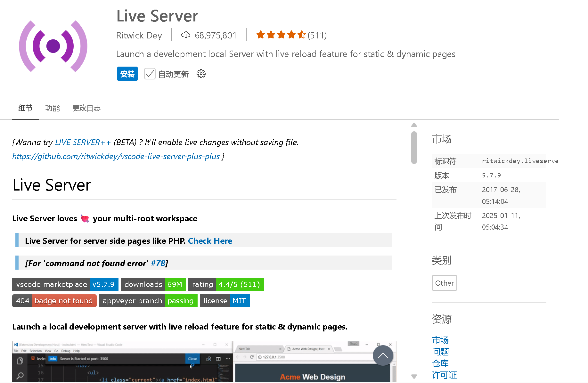Click the appveyor branch passing badge

pyautogui.click(x=148, y=301)
